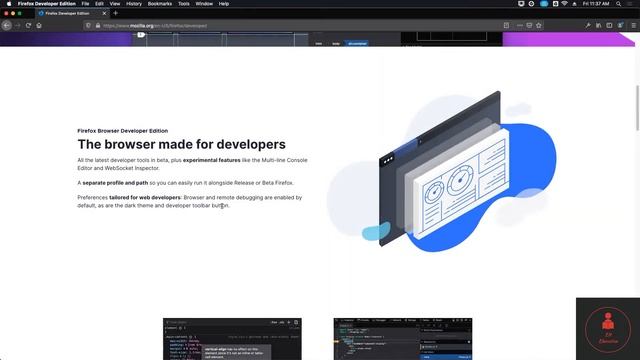The height and width of the screenshot is (360, 640).
Task: Click the red person logo overlay
Action: (x=608, y=329)
